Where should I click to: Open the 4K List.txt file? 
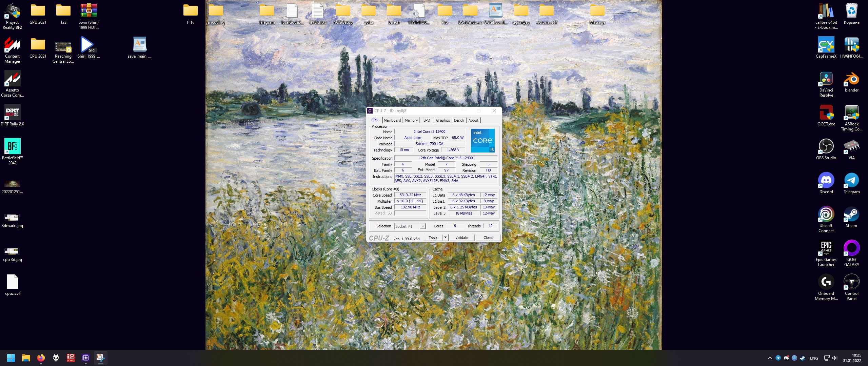[317, 14]
